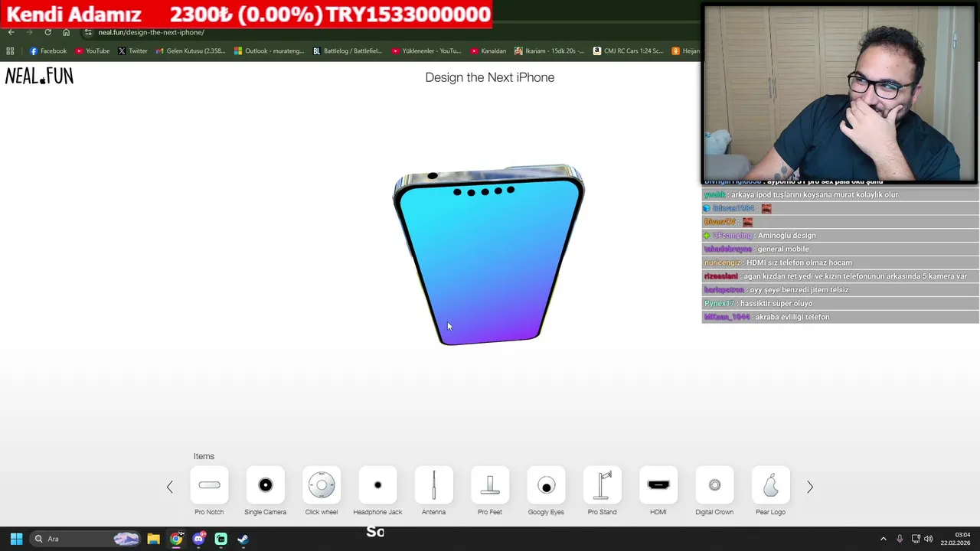
Task: Click chat message 'Aminoğlu design'
Action: (787, 236)
